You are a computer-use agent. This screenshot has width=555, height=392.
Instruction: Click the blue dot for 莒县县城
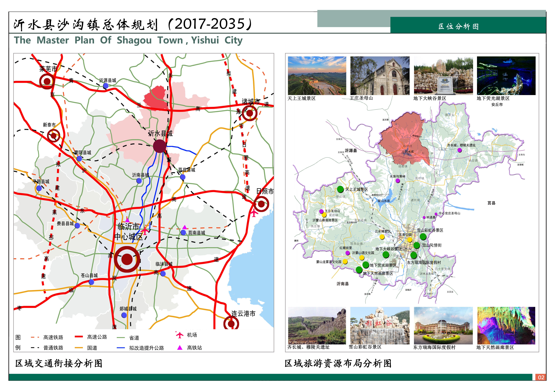183,177
